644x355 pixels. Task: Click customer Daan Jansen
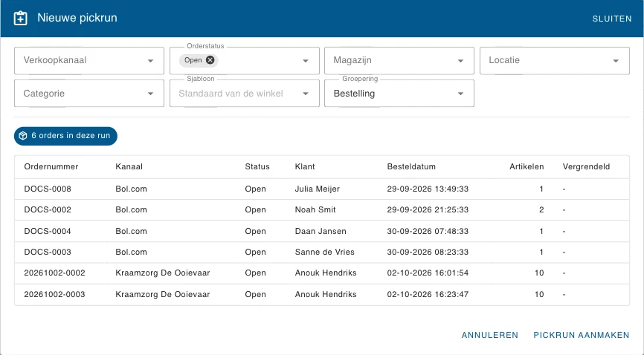321,231
